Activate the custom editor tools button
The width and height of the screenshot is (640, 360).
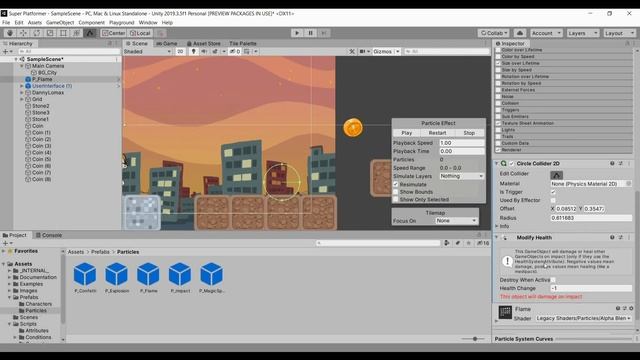pyautogui.click(x=90, y=33)
